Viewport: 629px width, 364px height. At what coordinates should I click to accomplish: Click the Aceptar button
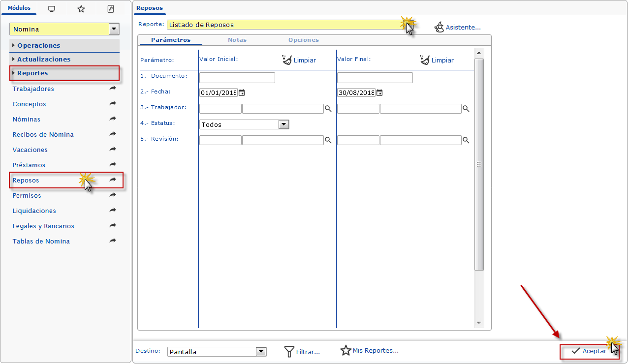(x=589, y=351)
